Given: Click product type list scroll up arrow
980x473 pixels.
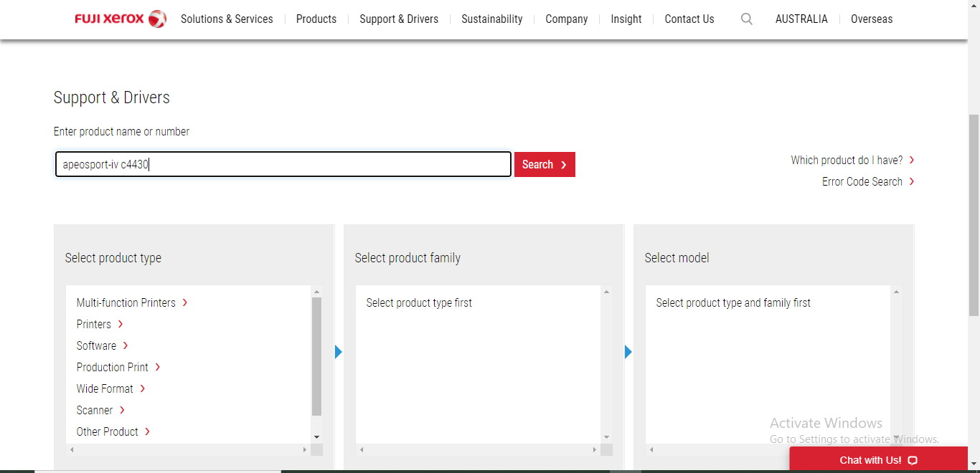Looking at the screenshot, I should [317, 292].
